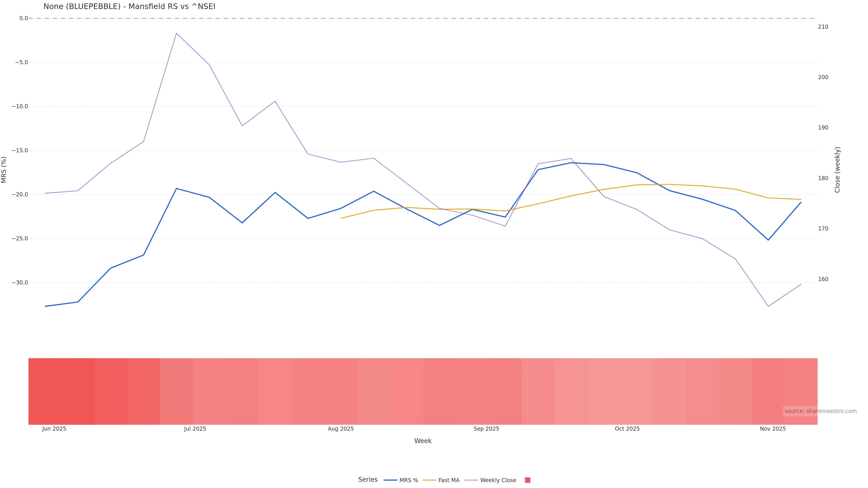Click the Week x-axis title
This screenshot has height=488, width=868.
tap(423, 441)
